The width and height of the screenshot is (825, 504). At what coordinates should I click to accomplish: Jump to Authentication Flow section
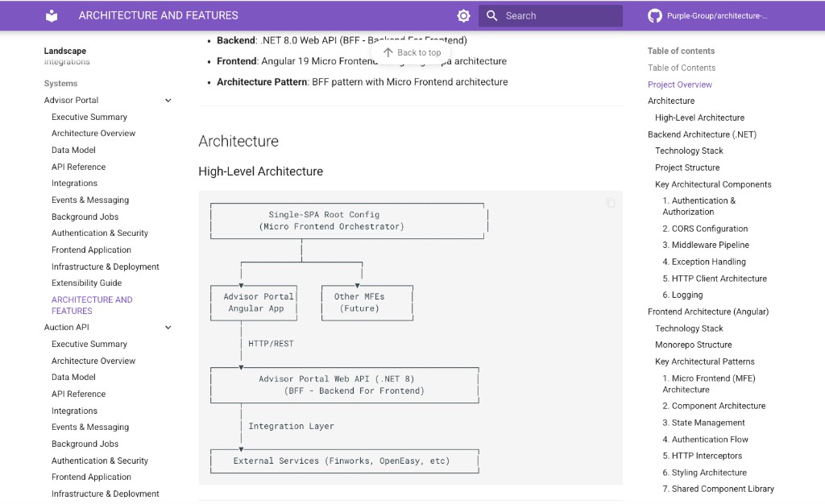pos(705,440)
